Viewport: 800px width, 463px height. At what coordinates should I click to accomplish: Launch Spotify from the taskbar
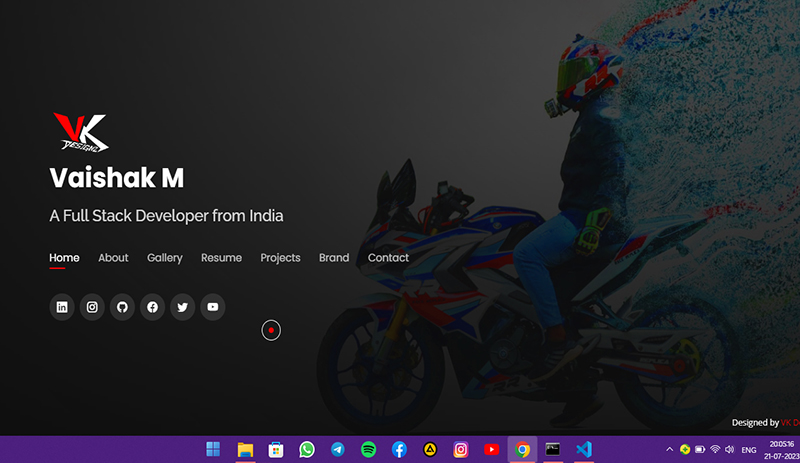(x=368, y=449)
